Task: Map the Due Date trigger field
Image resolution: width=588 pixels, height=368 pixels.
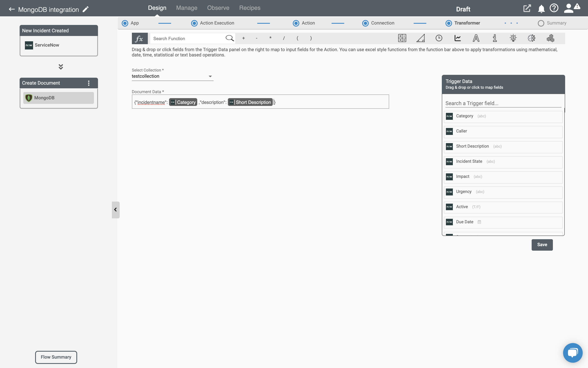Action: point(503,222)
